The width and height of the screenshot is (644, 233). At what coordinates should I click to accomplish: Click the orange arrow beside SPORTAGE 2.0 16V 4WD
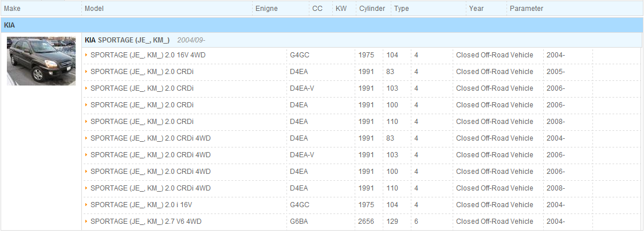point(87,55)
